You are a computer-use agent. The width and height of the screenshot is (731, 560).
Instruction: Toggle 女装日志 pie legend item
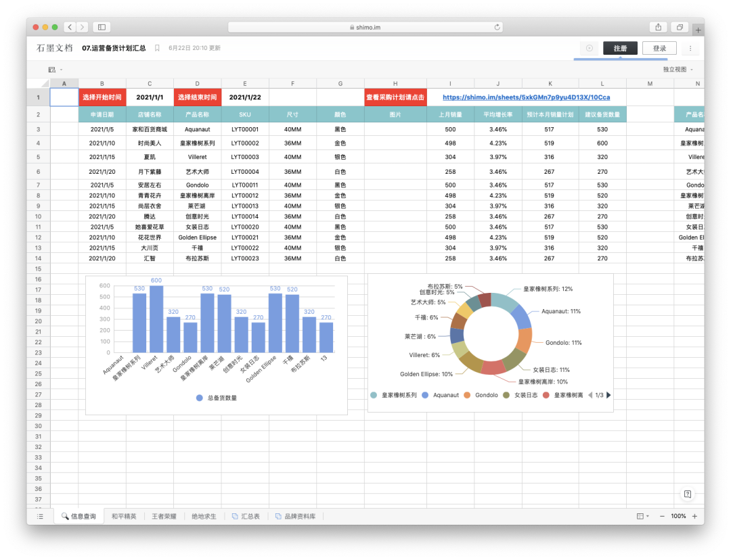coord(520,395)
